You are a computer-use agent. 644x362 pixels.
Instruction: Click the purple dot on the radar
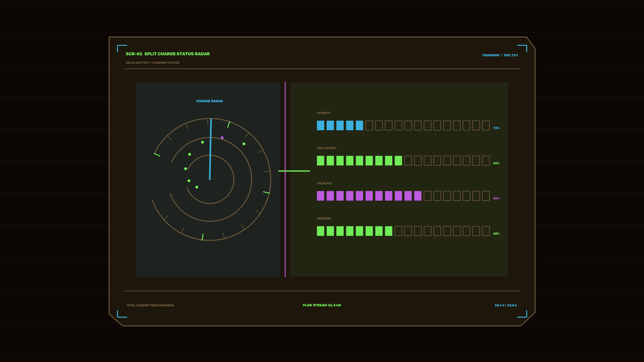tap(222, 138)
